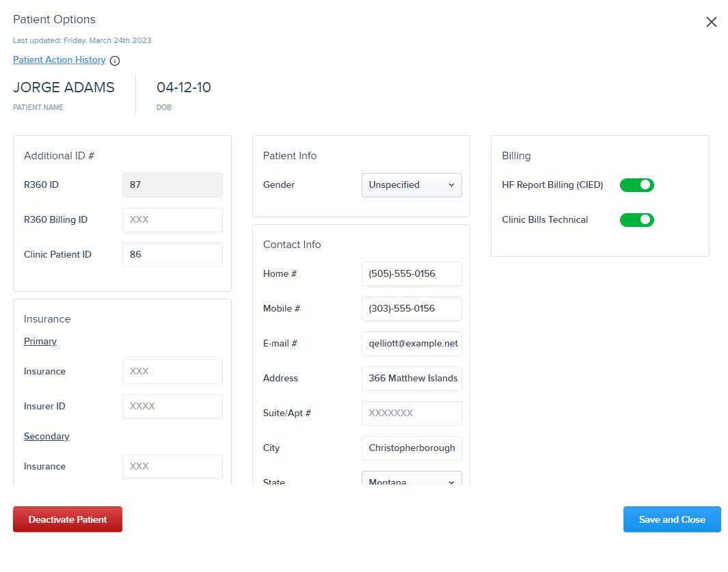Viewport: 728px width, 572px height.
Task: Open the State dropdown showing Montana
Action: coord(411,481)
